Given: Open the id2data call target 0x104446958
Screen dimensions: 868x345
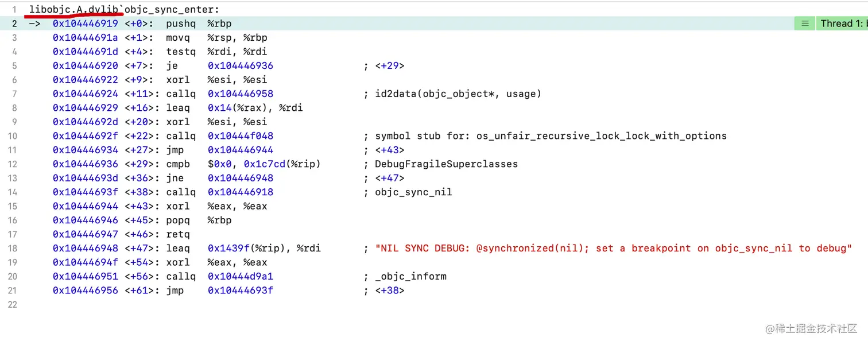Looking at the screenshot, I should coord(240,94).
